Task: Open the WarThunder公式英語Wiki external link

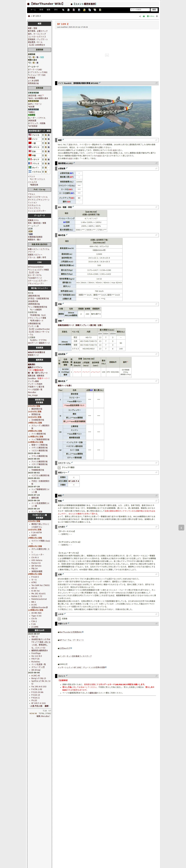Action: [x=71, y=632]
